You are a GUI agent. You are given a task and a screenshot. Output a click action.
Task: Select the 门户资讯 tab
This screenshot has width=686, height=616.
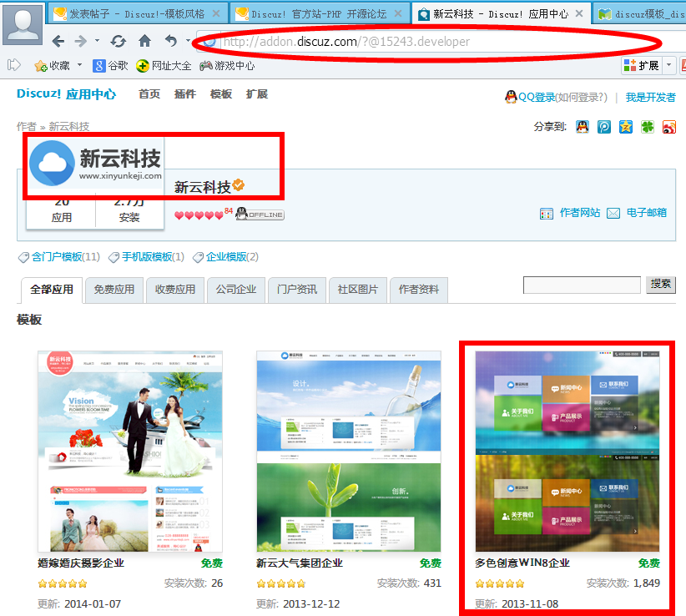pos(297,290)
